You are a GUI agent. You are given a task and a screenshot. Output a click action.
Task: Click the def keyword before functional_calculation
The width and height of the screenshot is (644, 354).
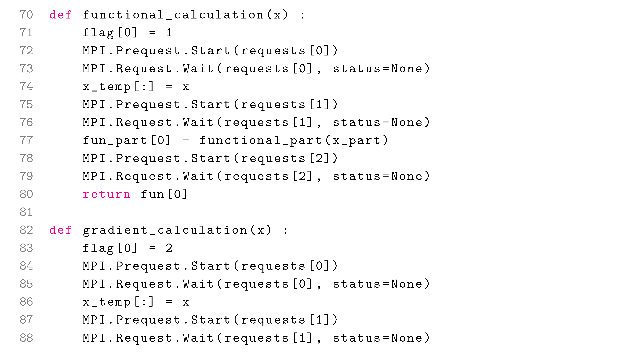click(60, 15)
